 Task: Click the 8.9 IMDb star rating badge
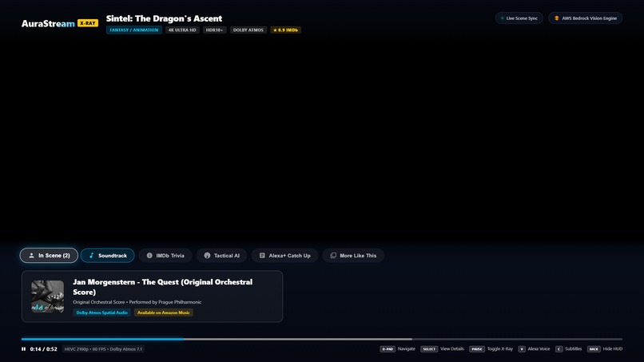286,30
